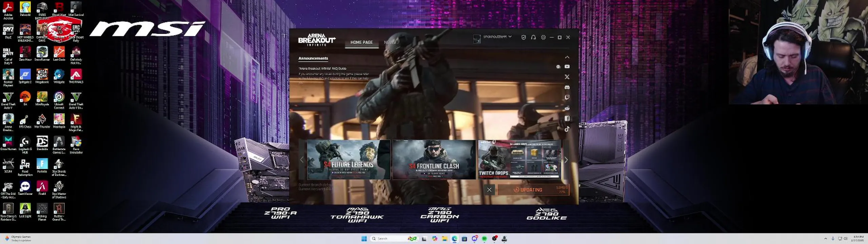This screenshot has width=868, height=244.
Task: Select EA app desktop icon
Action: [x=25, y=99]
